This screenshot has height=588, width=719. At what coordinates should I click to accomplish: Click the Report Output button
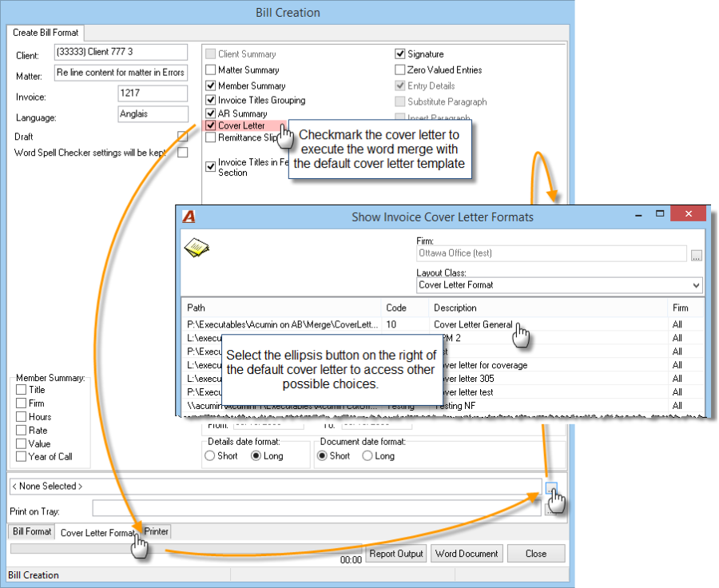(x=396, y=554)
